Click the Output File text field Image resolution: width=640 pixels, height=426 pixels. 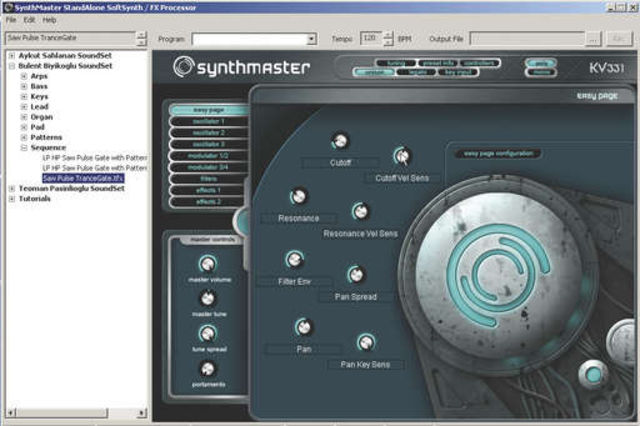527,39
